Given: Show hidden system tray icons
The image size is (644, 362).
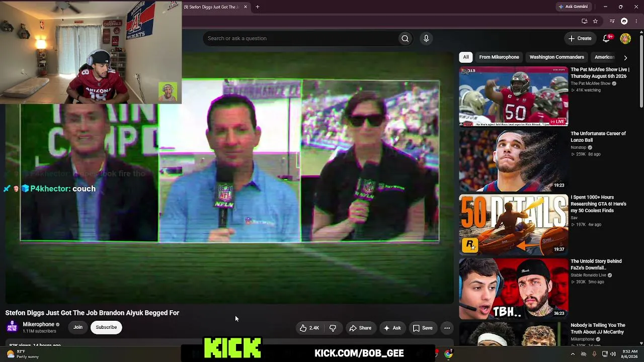Looking at the screenshot, I should coord(573,354).
